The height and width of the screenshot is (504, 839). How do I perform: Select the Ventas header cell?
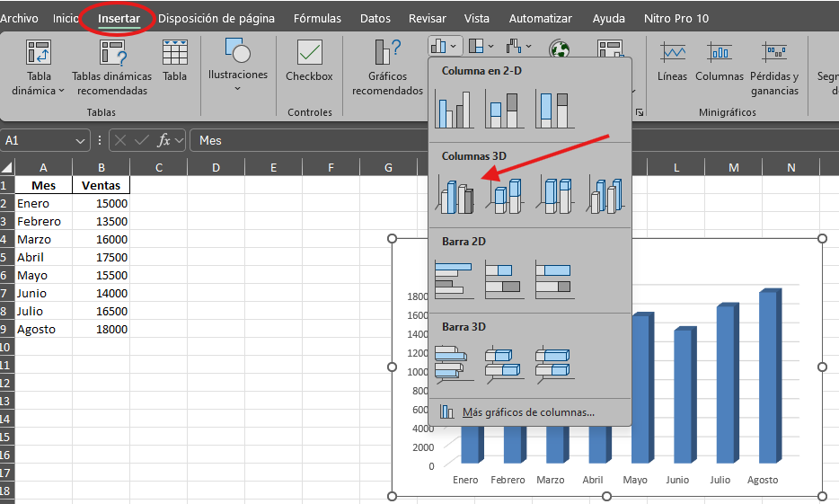102,185
